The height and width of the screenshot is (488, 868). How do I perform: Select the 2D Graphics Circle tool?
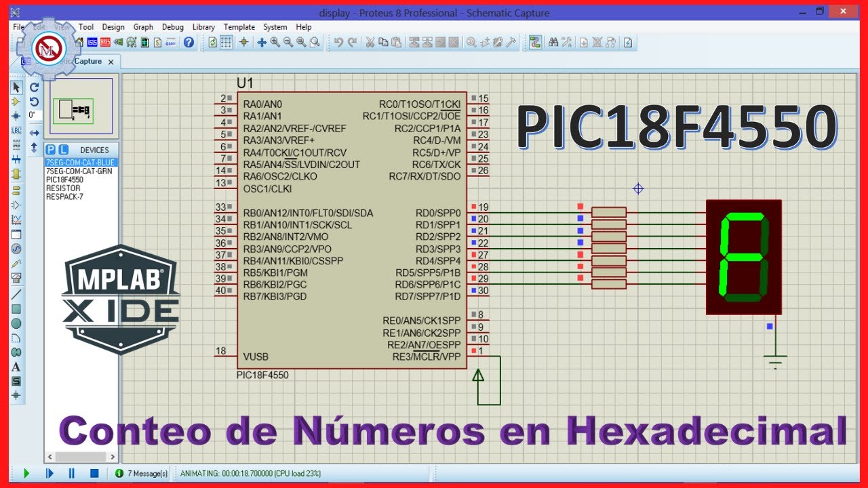(x=16, y=323)
